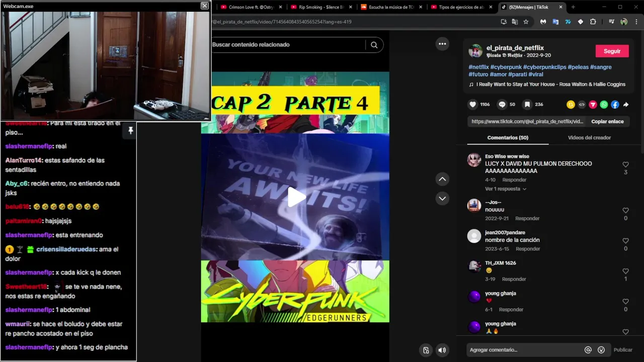Image resolution: width=644 pixels, height=362 pixels.
Task: Like young ghanja's heart emoji comment
Action: point(625,302)
